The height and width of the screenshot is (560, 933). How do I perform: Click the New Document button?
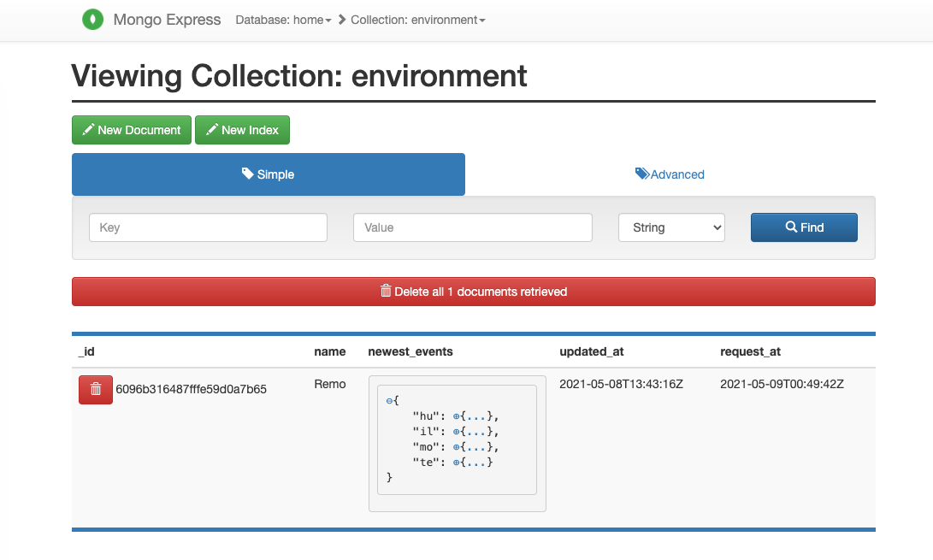pos(132,130)
